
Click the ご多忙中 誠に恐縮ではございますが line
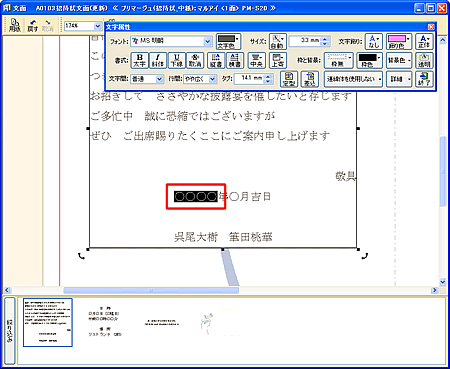pyautogui.click(x=183, y=116)
